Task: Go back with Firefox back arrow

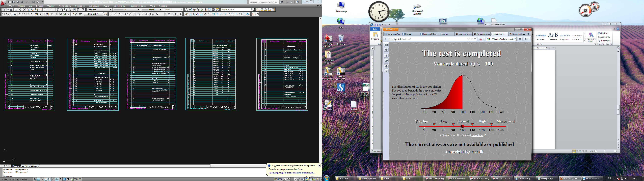Action: pos(386,39)
